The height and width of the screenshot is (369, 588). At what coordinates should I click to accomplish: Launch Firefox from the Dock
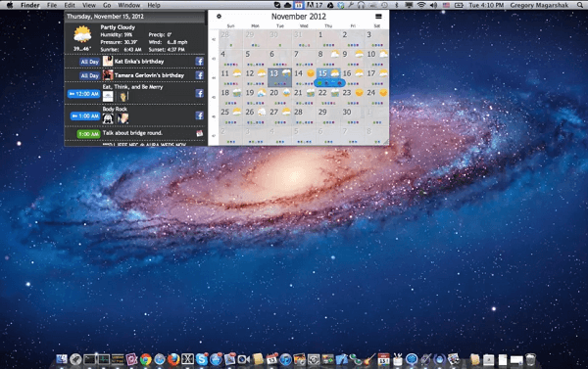(173, 359)
